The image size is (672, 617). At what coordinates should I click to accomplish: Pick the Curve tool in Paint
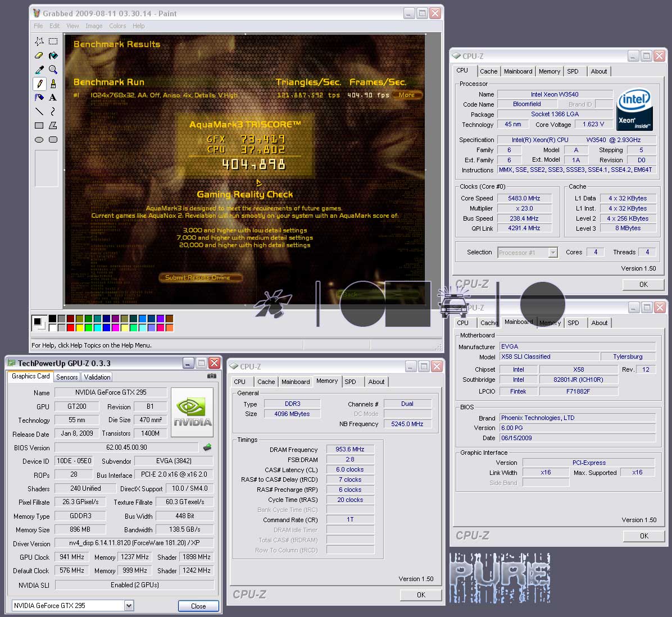(x=53, y=111)
